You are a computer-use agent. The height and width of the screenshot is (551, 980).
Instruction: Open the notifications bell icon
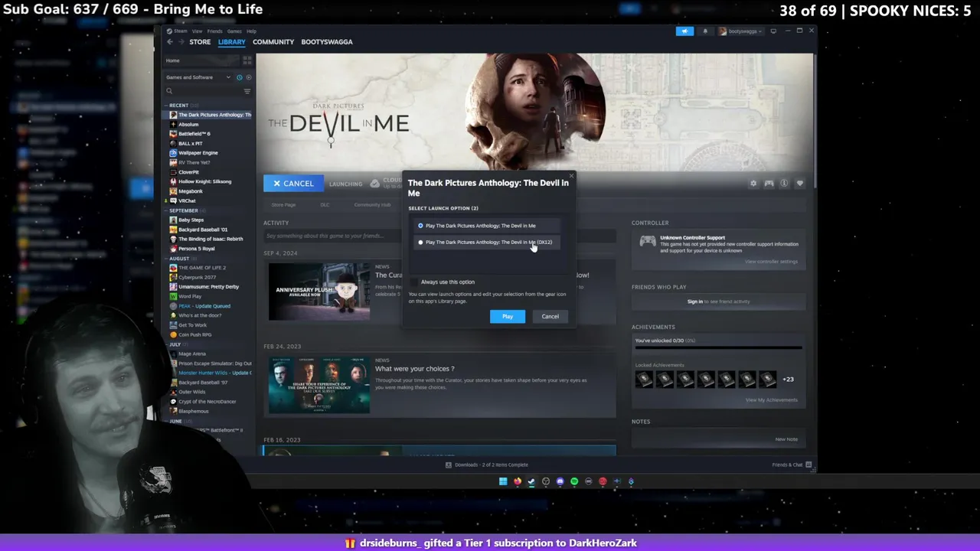click(x=704, y=31)
